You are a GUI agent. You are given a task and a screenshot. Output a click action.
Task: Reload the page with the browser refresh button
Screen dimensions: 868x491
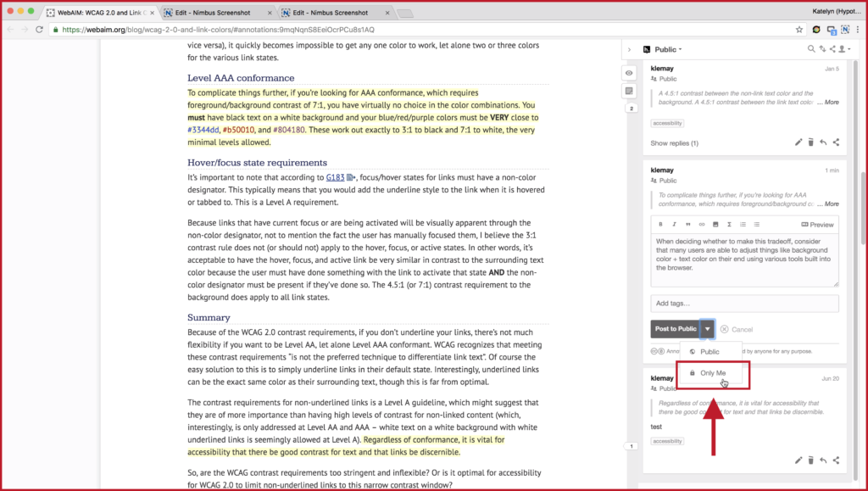point(39,30)
